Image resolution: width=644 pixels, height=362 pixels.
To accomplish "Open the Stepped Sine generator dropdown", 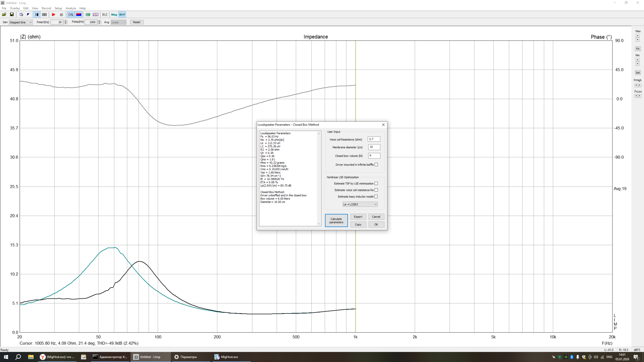I will [21, 22].
